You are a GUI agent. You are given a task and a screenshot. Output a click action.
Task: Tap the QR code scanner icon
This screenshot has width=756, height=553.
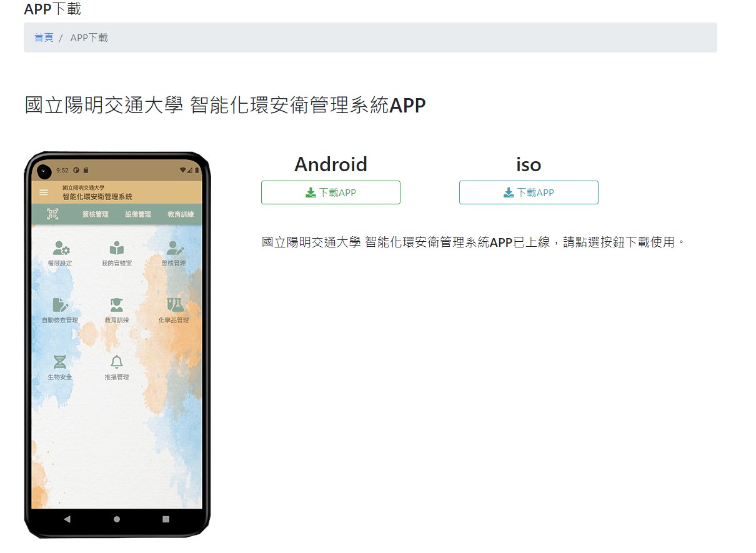coord(52,214)
